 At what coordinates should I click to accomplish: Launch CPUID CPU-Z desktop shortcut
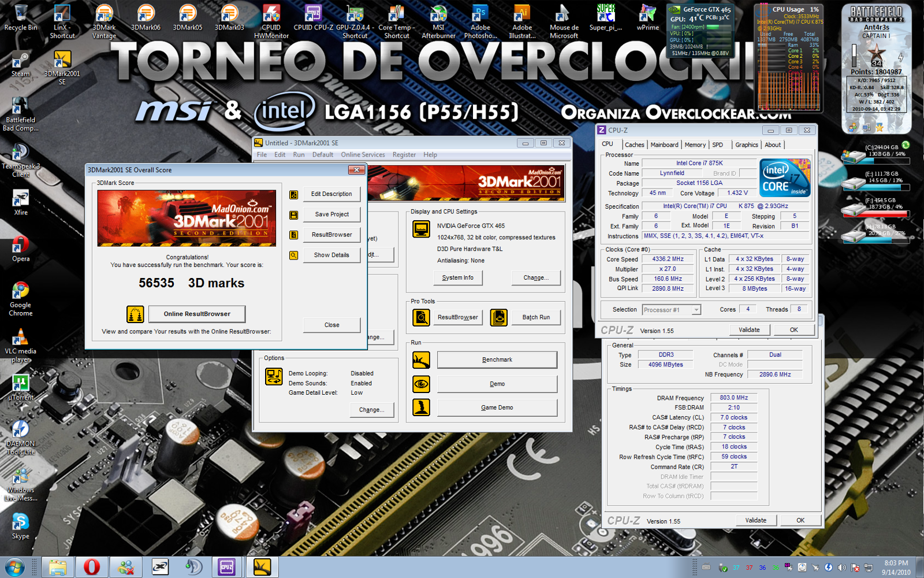click(313, 17)
